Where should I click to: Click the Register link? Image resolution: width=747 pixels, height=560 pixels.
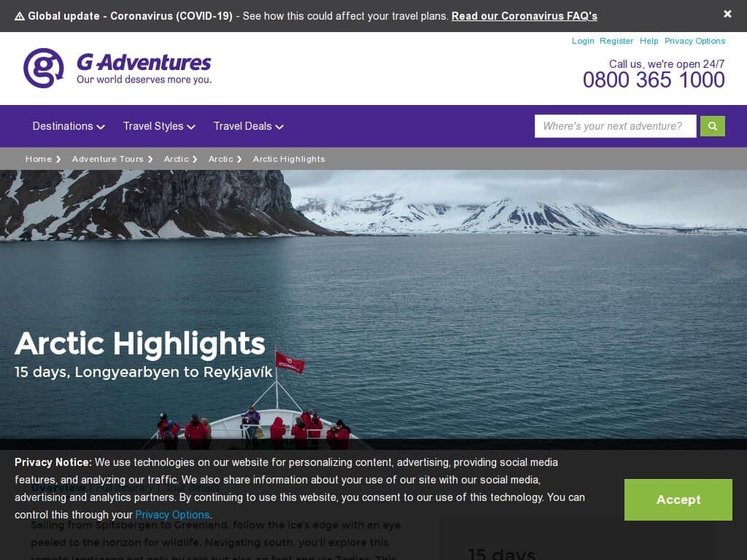pyautogui.click(x=616, y=41)
